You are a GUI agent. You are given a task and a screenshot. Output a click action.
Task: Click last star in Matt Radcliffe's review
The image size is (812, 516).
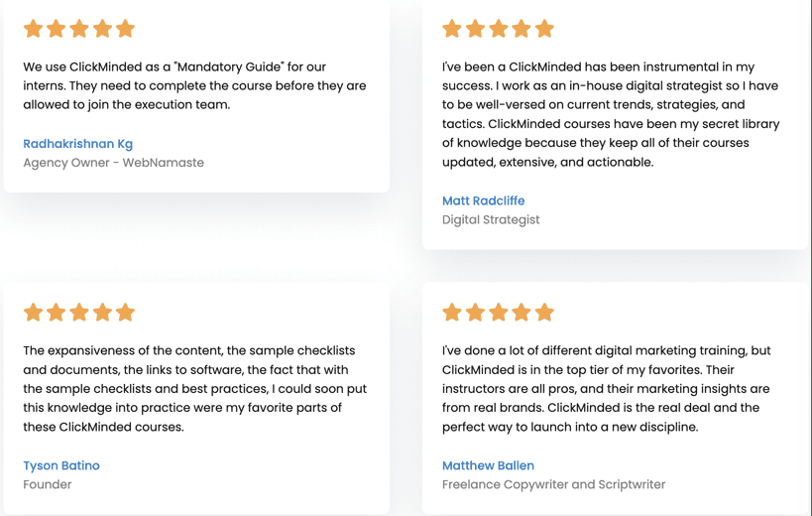(544, 29)
